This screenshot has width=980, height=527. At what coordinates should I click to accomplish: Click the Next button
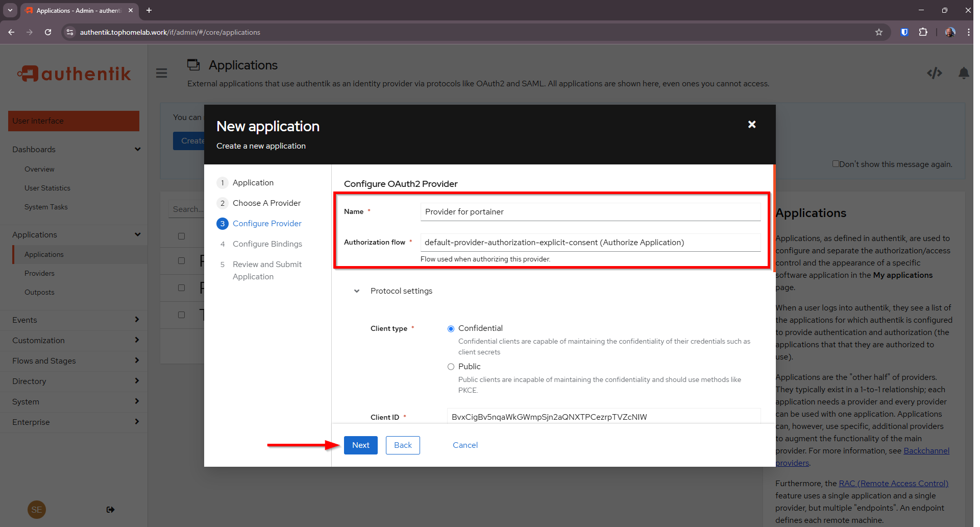pyautogui.click(x=360, y=445)
